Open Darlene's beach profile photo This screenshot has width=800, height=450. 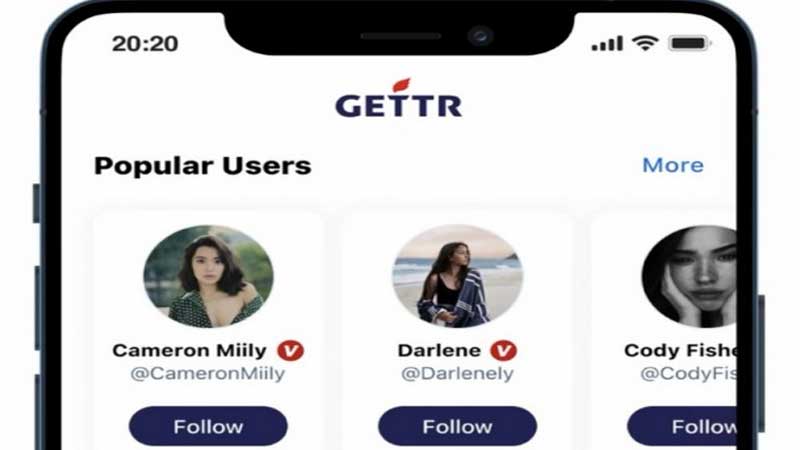click(457, 276)
